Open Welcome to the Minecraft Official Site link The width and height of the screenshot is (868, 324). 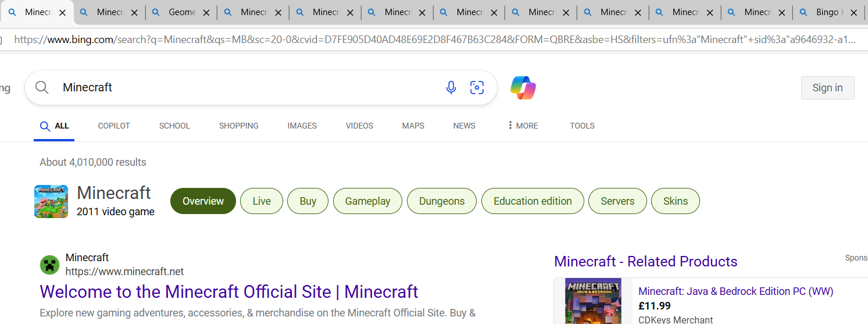[229, 291]
